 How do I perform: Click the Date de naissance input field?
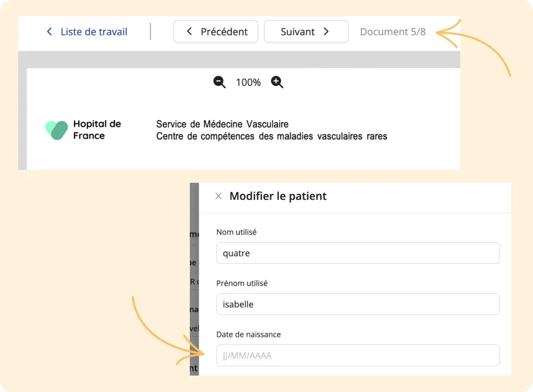point(358,356)
